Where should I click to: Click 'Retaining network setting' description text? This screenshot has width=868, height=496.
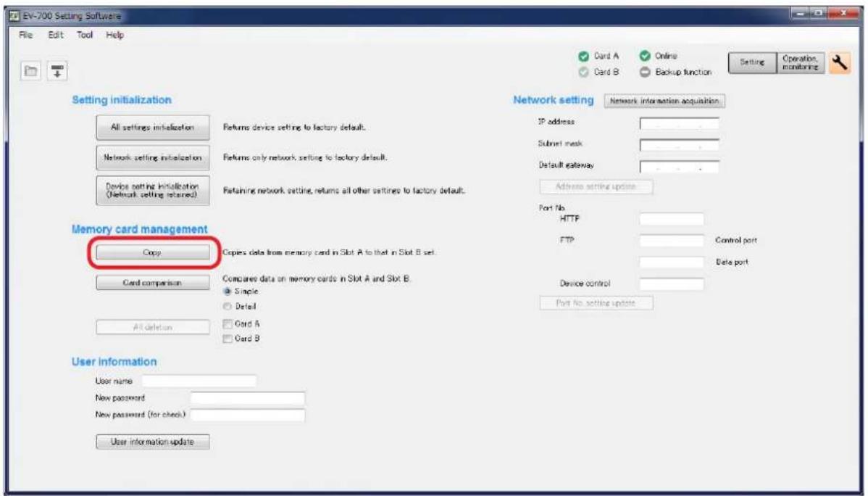pos(343,191)
